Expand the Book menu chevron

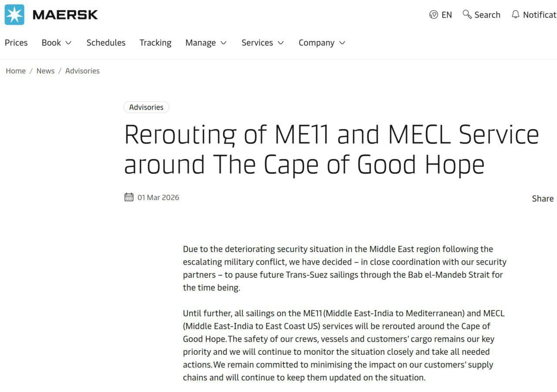[68, 43]
